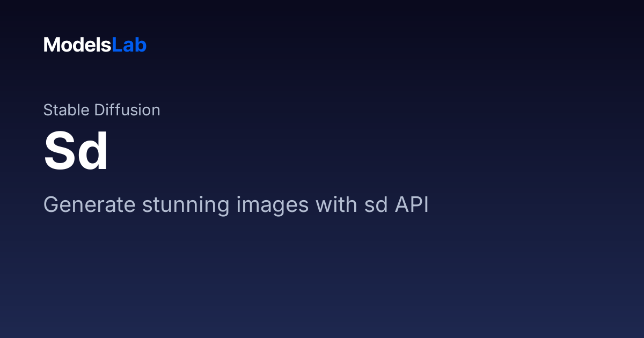
Task: Click the word "Generate" in the tagline
Action: [90, 205]
